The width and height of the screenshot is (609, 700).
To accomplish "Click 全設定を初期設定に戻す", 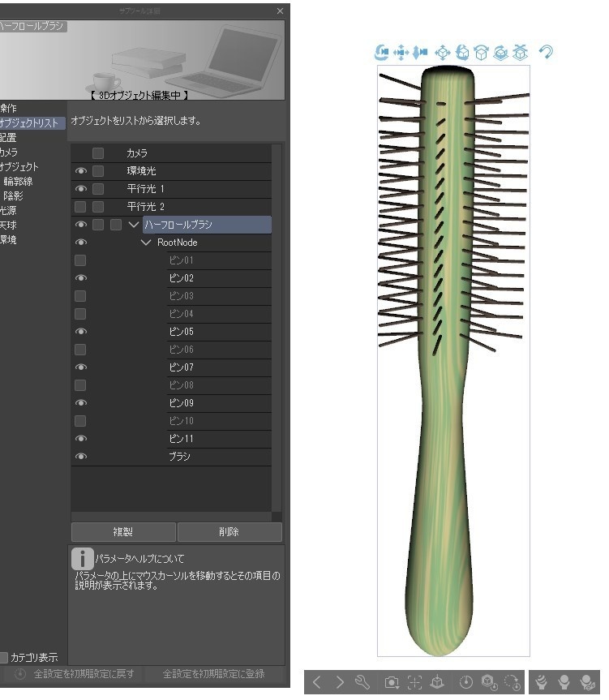I will coord(84,674).
